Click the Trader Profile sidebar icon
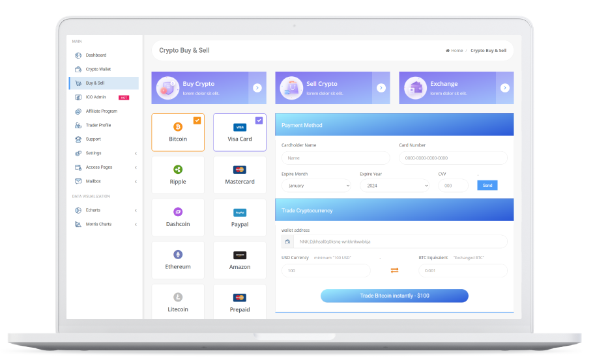 (x=78, y=126)
